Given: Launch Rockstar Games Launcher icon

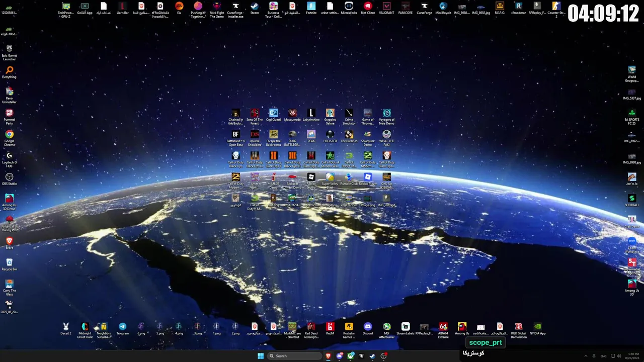Looking at the screenshot, I should pos(349,330).
